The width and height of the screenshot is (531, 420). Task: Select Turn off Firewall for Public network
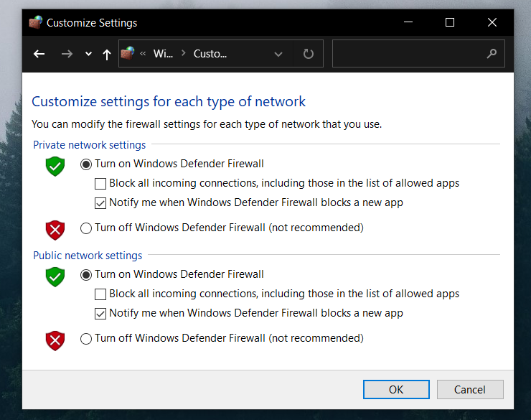click(86, 339)
